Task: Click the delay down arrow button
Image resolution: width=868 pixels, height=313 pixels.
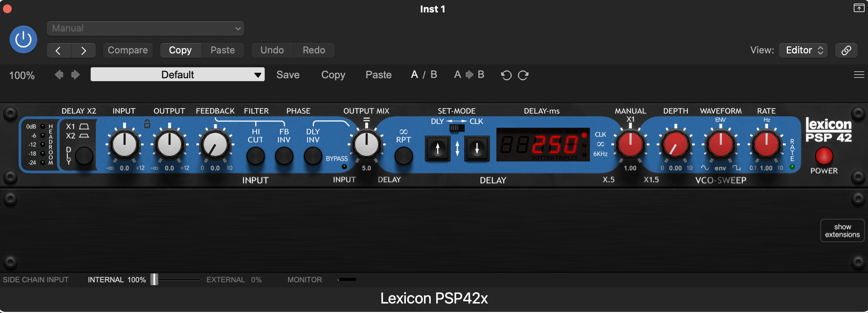Action: click(477, 148)
